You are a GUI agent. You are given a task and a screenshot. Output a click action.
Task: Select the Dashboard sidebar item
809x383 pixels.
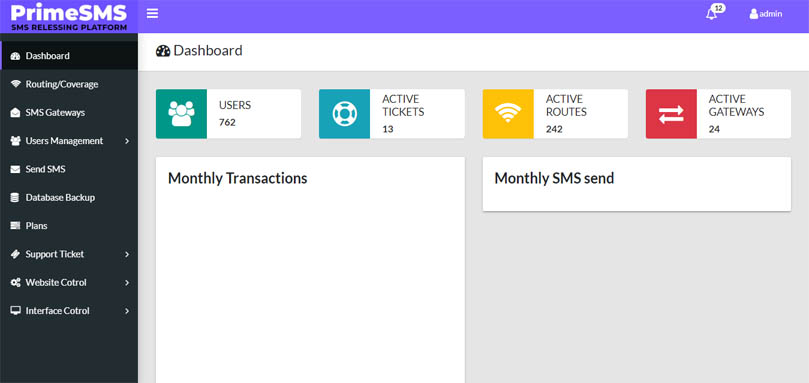coord(69,56)
